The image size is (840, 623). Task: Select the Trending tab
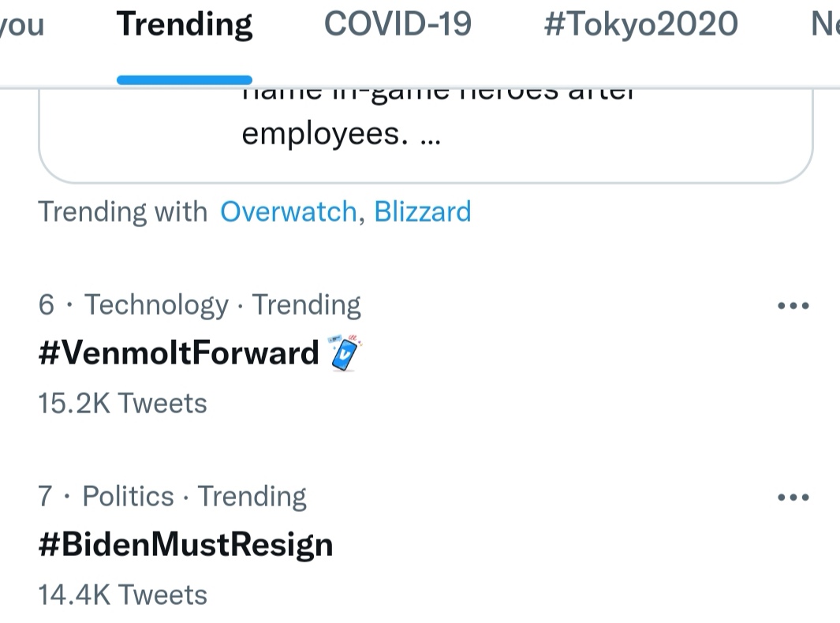tap(185, 24)
